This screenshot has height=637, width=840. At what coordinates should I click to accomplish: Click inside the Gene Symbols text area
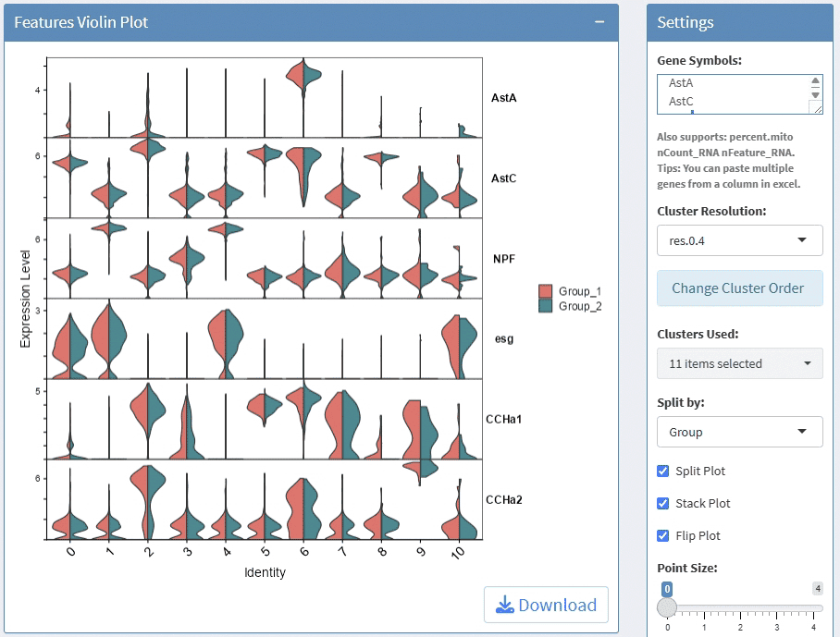tap(731, 94)
